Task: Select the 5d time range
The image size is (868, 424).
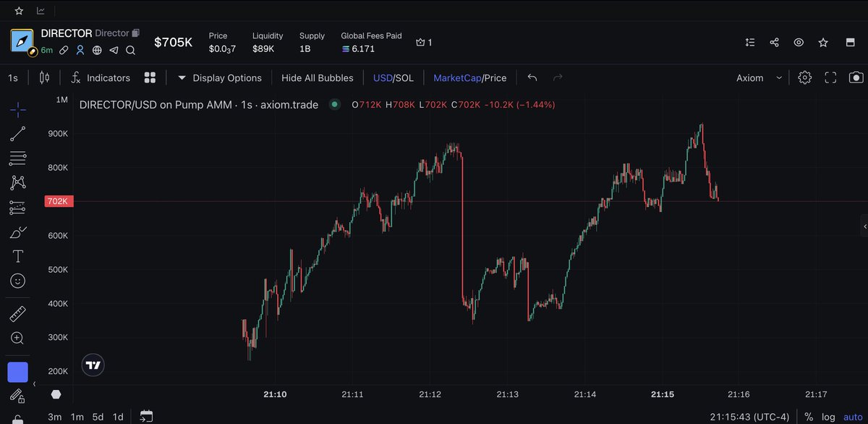Action: tap(98, 416)
